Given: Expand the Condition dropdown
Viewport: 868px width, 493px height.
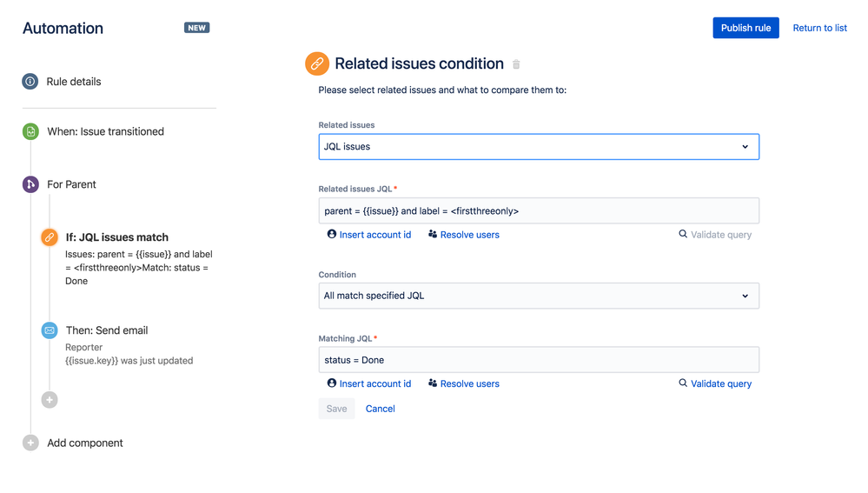Looking at the screenshot, I should (x=539, y=296).
